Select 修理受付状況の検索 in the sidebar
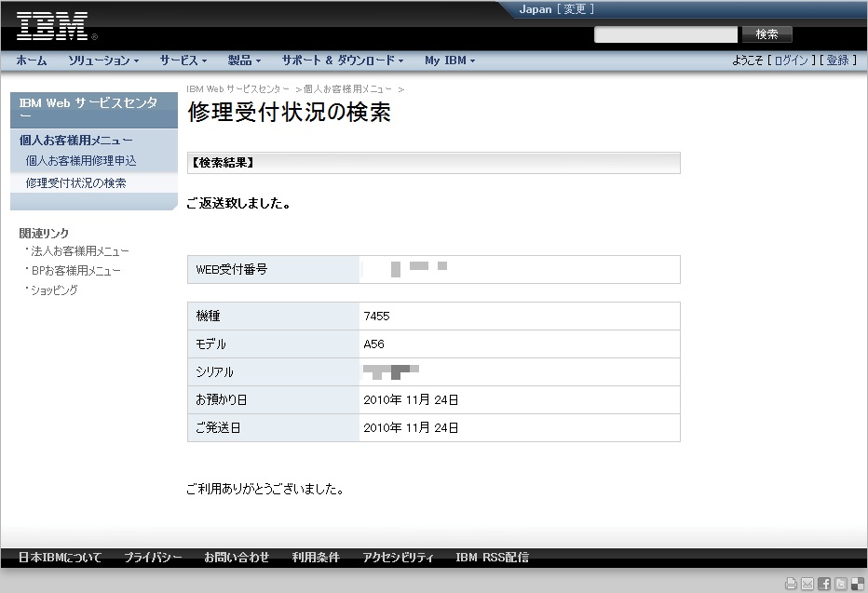The height and width of the screenshot is (593, 868). coord(75,183)
